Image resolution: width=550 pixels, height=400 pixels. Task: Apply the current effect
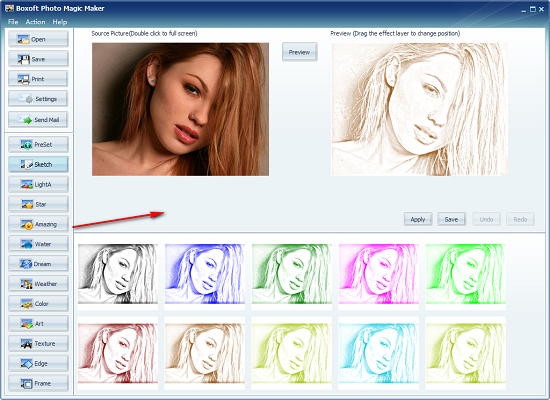tap(418, 219)
